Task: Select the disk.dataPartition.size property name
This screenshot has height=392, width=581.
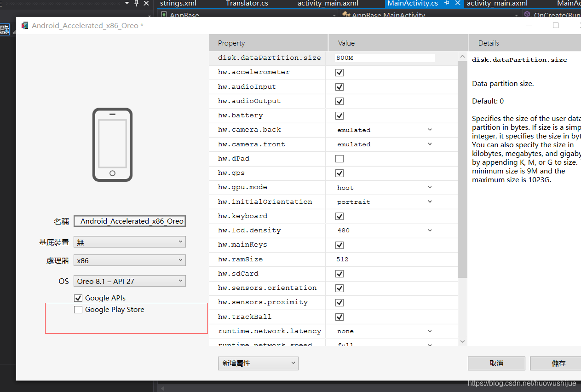Action: (x=270, y=58)
